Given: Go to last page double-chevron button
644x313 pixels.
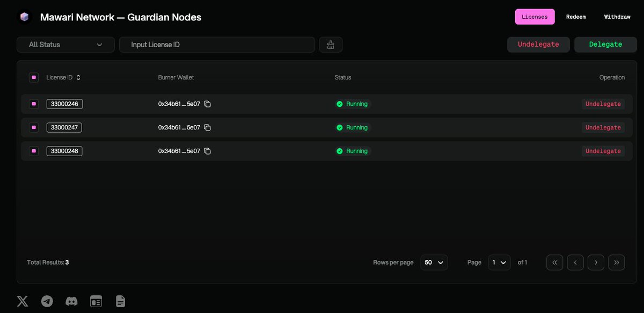Looking at the screenshot, I should (x=617, y=263).
